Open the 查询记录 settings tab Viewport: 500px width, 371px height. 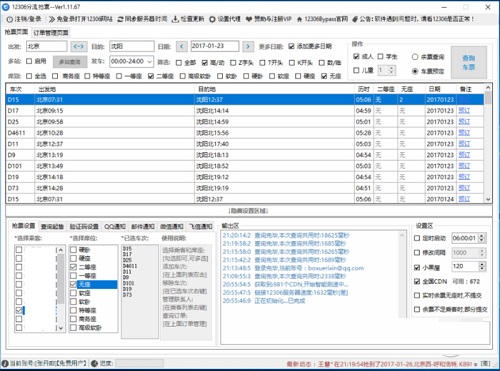click(x=52, y=227)
